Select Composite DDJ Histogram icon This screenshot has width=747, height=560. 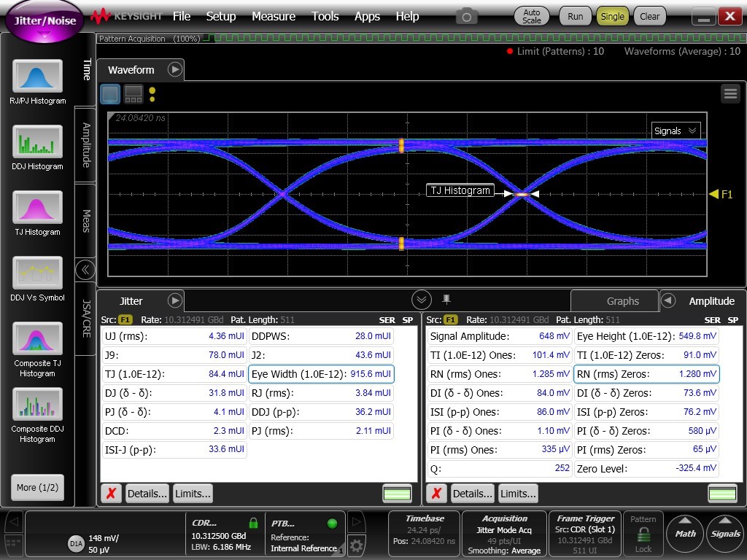37,405
